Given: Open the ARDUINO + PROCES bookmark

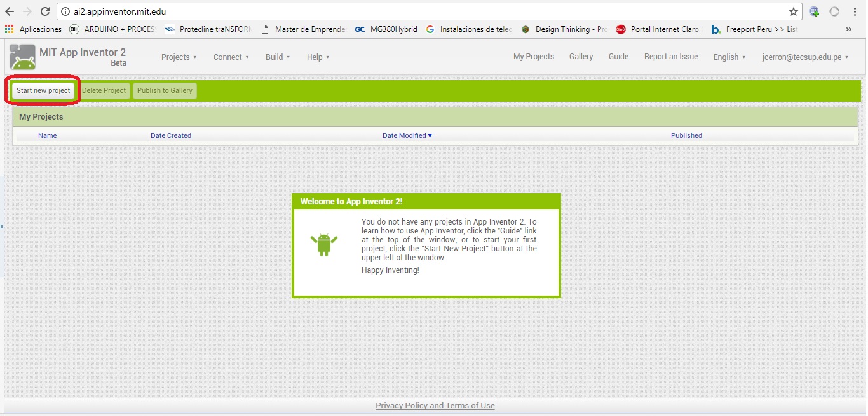Looking at the screenshot, I should [112, 29].
